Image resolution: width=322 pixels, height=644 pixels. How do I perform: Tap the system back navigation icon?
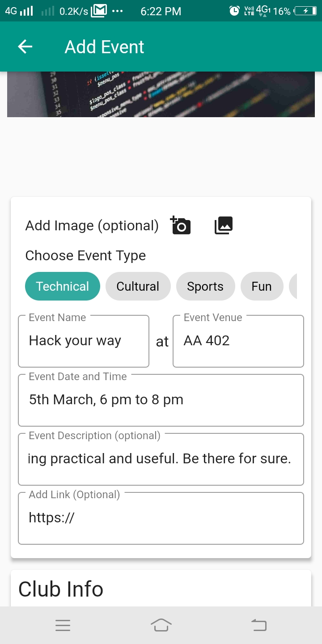point(259,625)
